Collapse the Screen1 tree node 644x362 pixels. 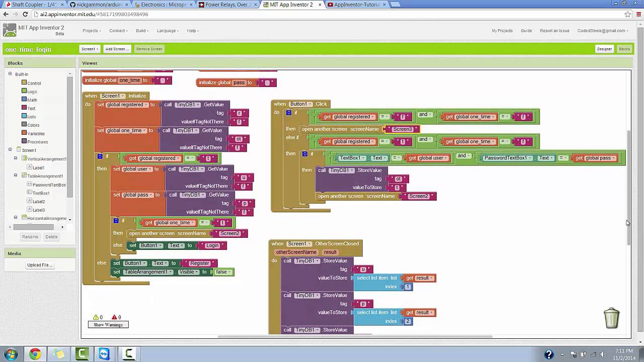(x=10, y=150)
